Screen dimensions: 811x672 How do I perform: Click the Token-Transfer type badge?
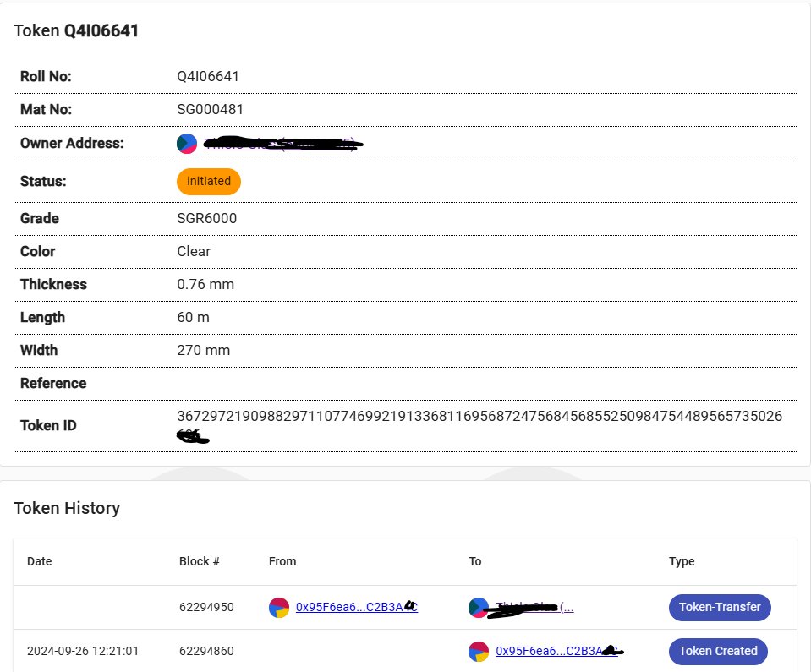720,608
